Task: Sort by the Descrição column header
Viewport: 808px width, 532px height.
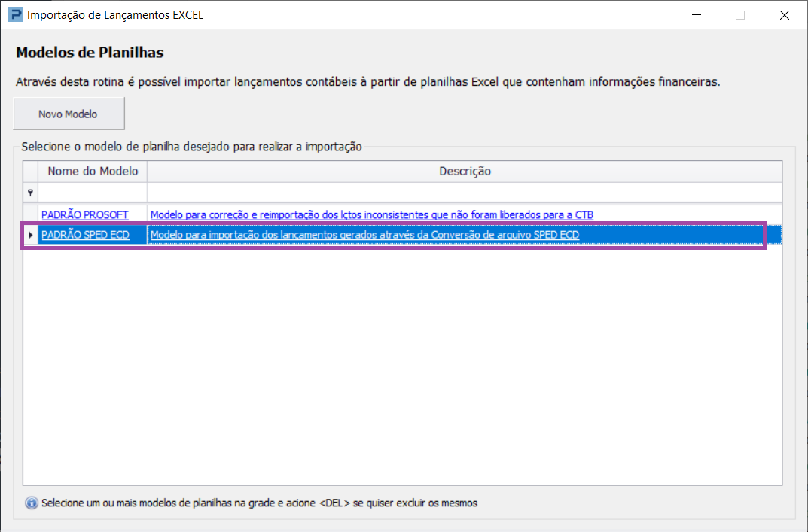Action: [465, 172]
